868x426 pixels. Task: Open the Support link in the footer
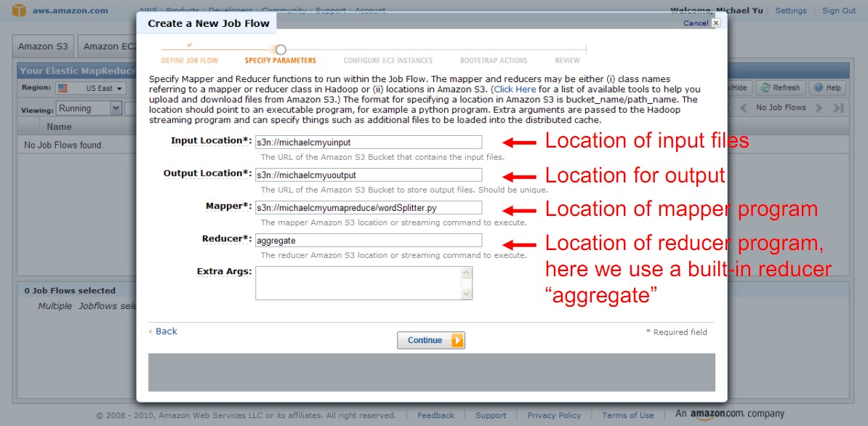pos(491,416)
